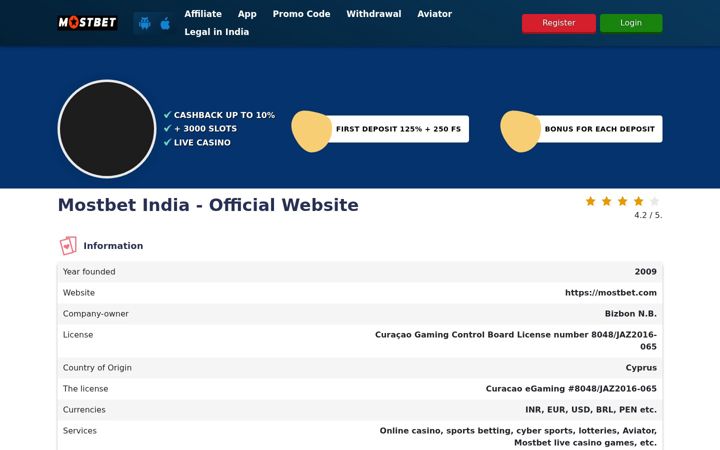The width and height of the screenshot is (720, 450).
Task: Click the checkmark beside Cashback Up To 10%
Action: click(x=167, y=115)
